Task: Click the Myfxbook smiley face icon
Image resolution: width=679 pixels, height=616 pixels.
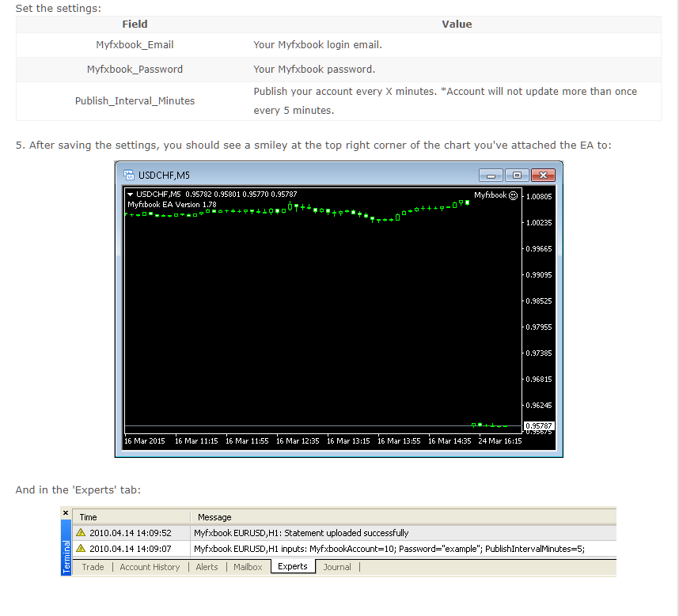Action: [513, 195]
